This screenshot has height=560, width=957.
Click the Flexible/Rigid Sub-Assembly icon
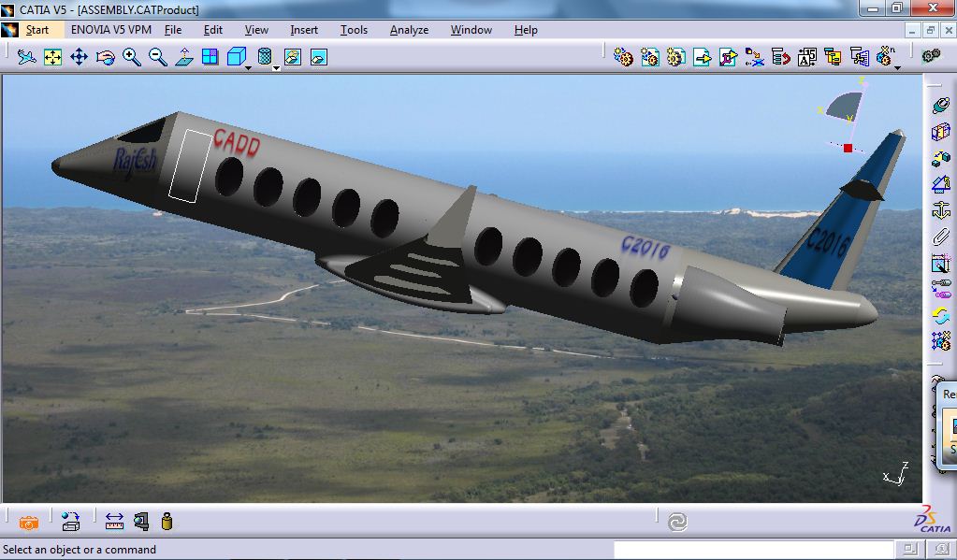click(940, 289)
